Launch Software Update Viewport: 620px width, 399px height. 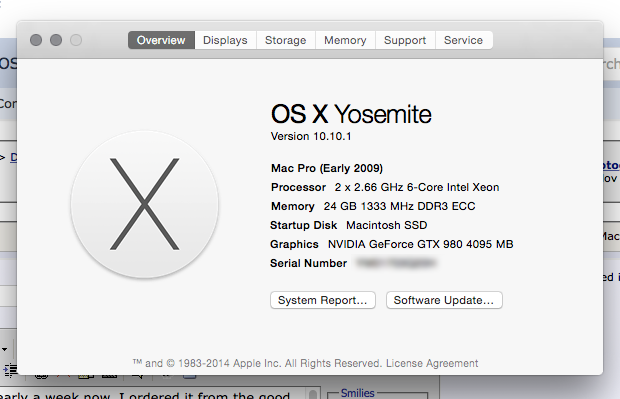pos(444,300)
